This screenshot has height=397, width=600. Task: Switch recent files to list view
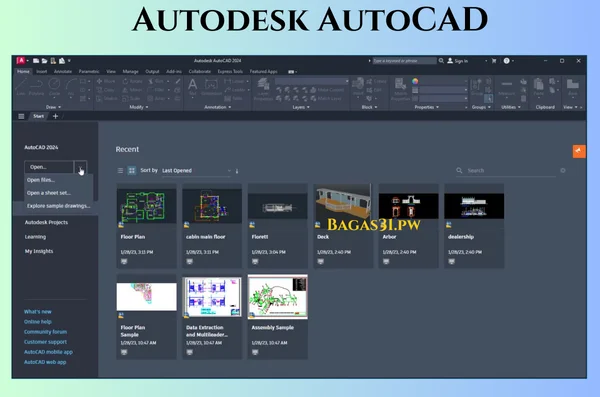click(120, 170)
